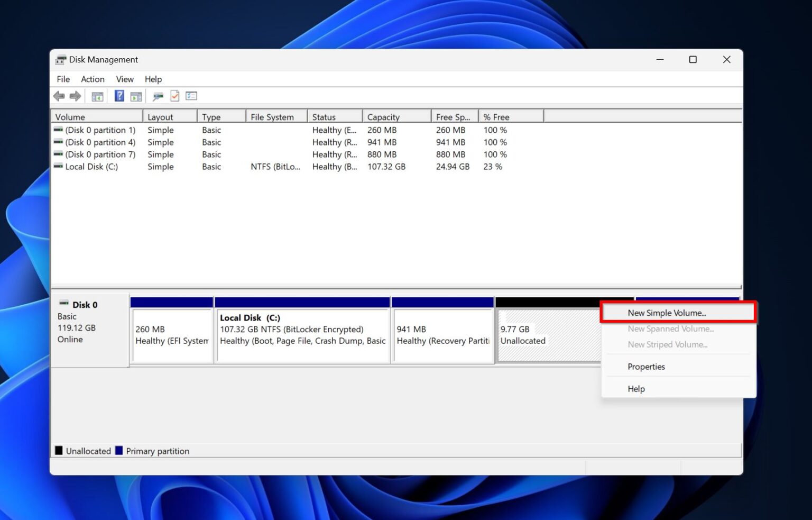
Task: Click the task list toolbar icon
Action: (x=191, y=96)
